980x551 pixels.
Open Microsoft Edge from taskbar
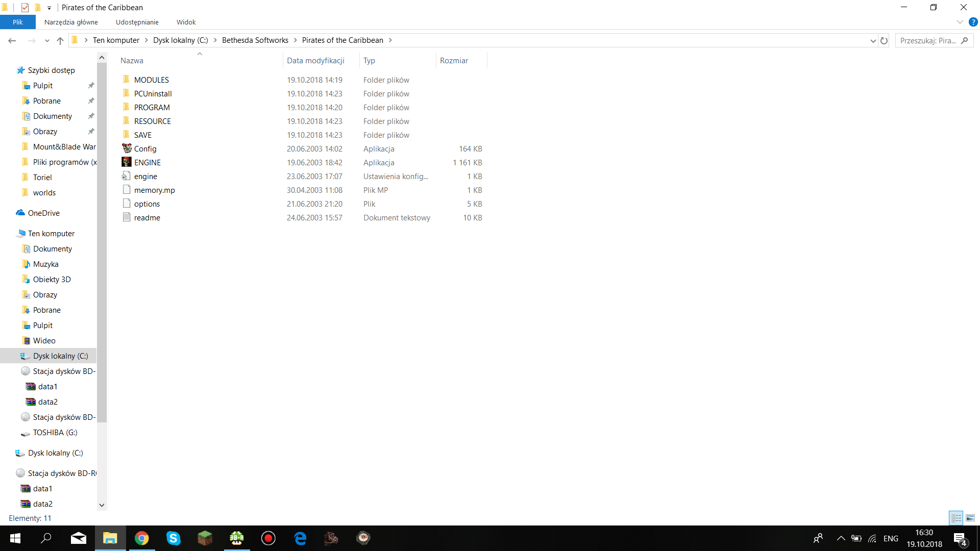click(x=300, y=538)
